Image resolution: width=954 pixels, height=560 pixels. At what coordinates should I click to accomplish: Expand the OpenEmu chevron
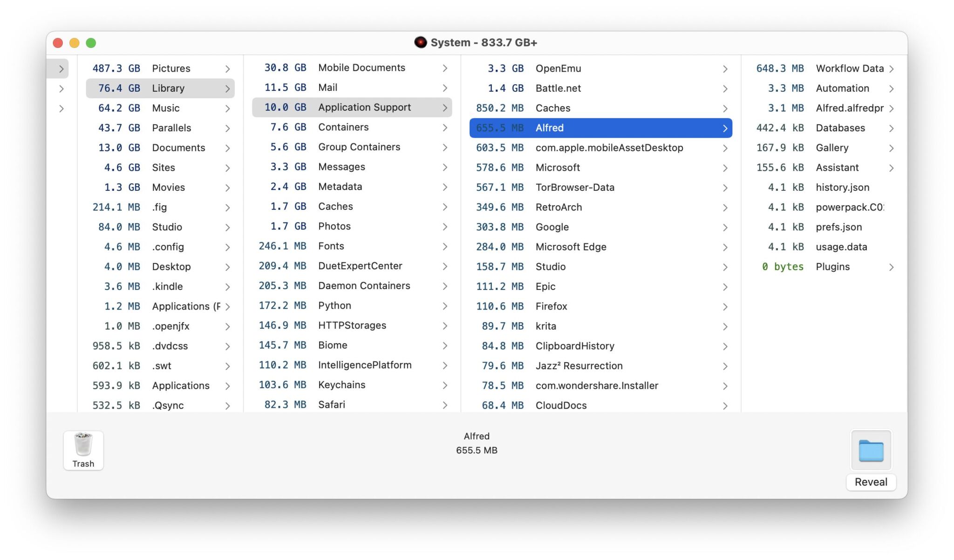[x=725, y=69]
